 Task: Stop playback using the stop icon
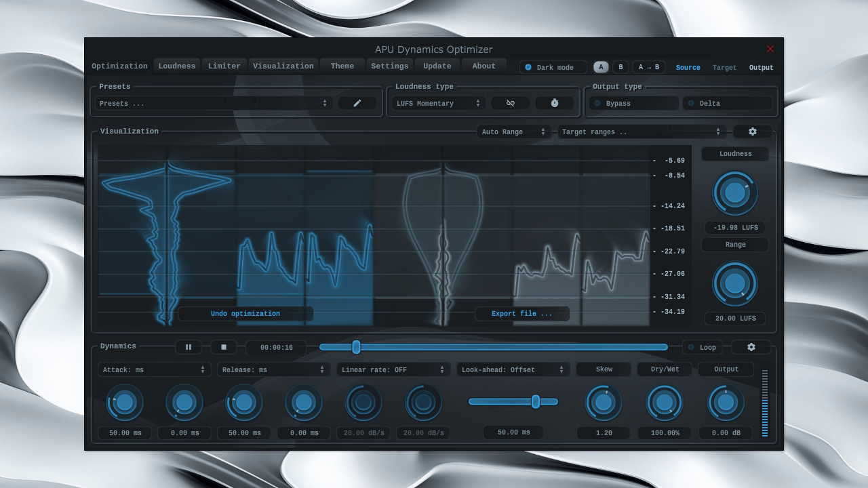click(224, 347)
